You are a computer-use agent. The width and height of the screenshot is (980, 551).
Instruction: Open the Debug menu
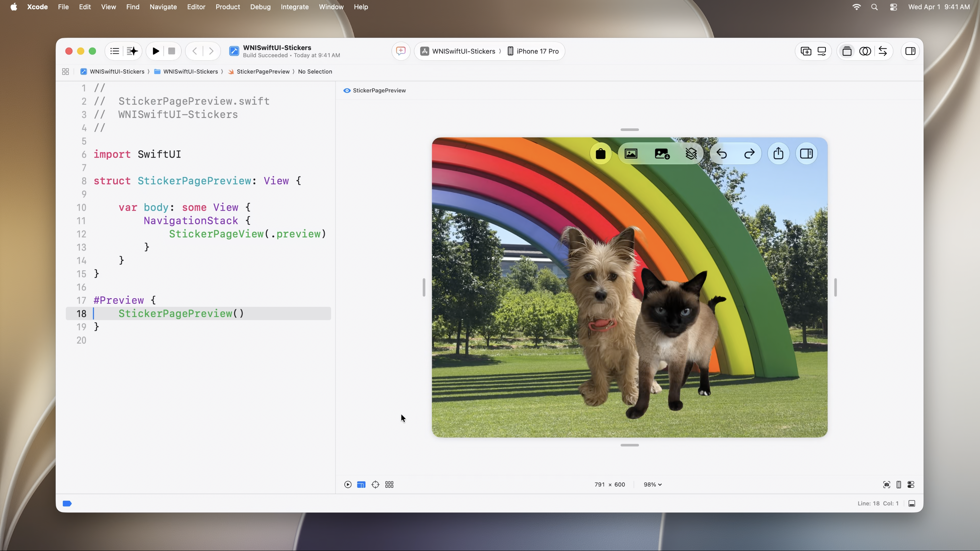[260, 7]
